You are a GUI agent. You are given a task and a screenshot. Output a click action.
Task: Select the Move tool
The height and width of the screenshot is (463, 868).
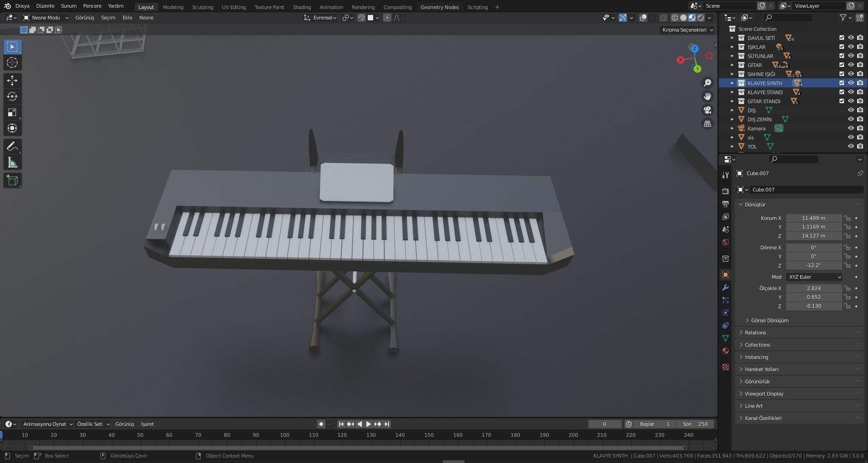click(12, 81)
